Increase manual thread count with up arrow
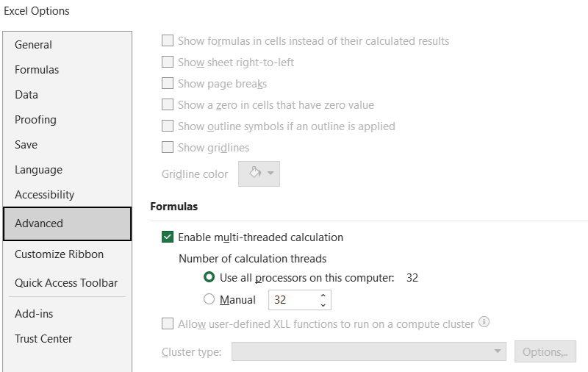588x372 pixels. coord(323,296)
